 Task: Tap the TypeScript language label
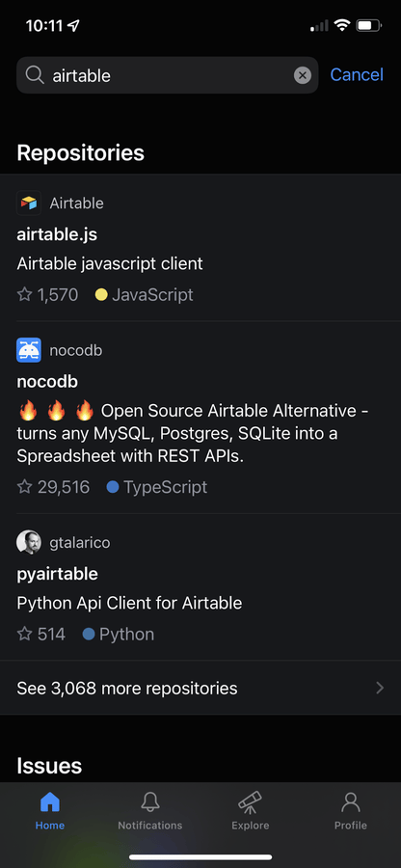166,487
